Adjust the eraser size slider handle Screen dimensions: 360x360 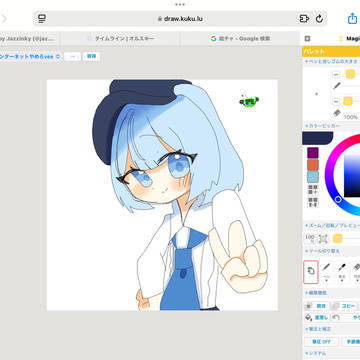[348, 101]
